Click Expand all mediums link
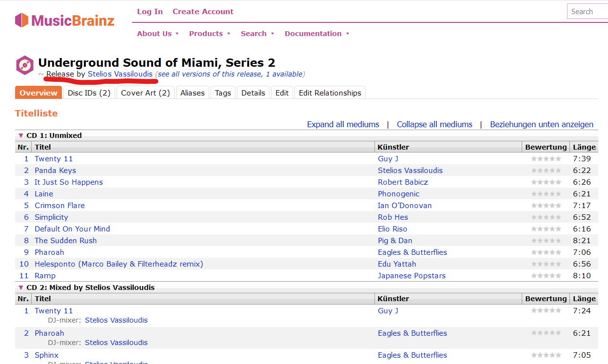608x364 pixels. coord(343,124)
